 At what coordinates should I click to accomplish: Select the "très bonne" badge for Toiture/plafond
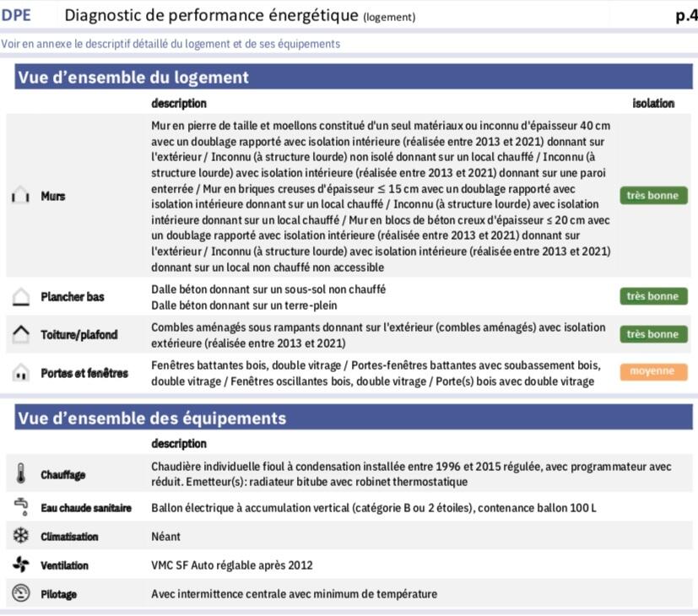pyautogui.click(x=652, y=334)
